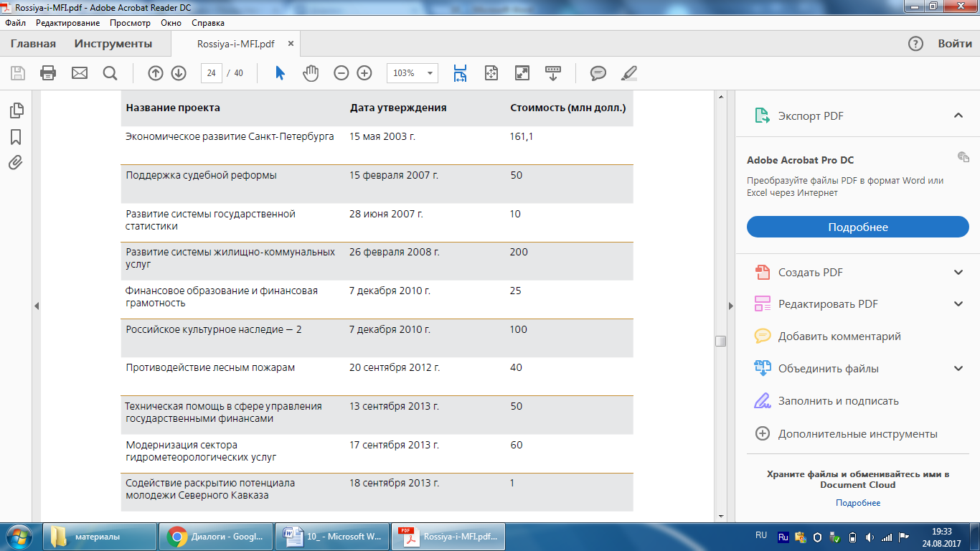Zoom out with minus icon
The height and width of the screenshot is (551, 980).
click(x=341, y=73)
